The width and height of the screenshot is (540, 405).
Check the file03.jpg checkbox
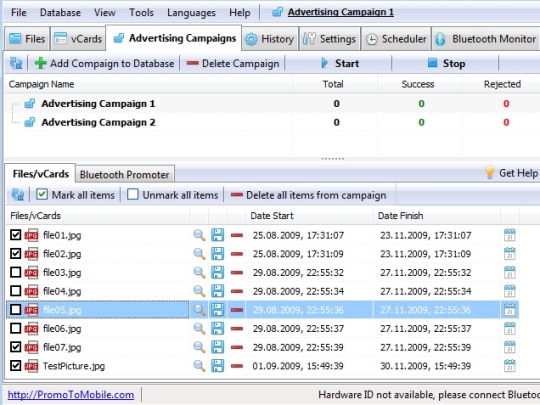15,272
